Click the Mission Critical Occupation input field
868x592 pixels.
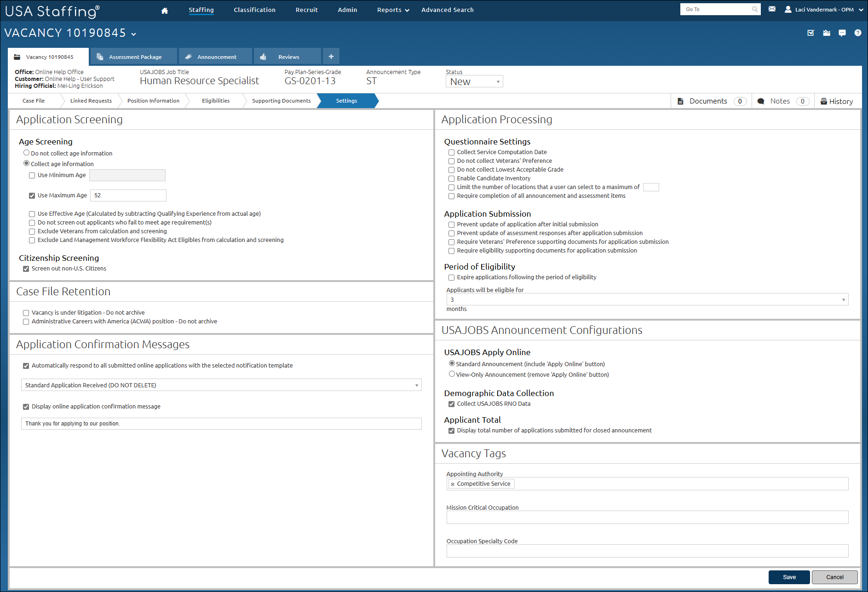(647, 517)
